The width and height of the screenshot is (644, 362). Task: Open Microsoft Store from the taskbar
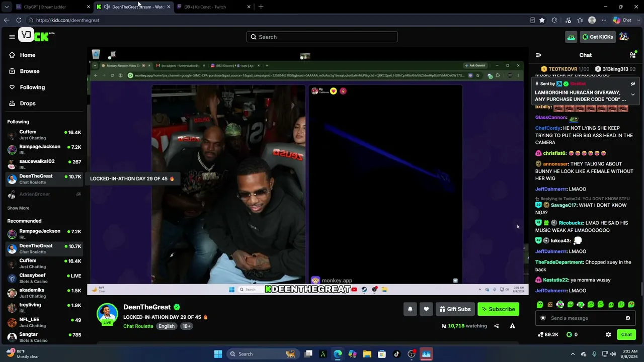pyautogui.click(x=382, y=354)
